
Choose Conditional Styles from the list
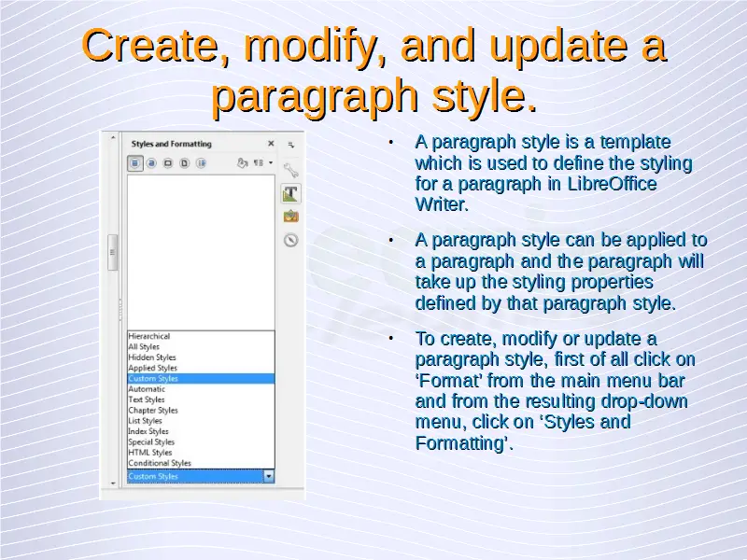(160, 463)
